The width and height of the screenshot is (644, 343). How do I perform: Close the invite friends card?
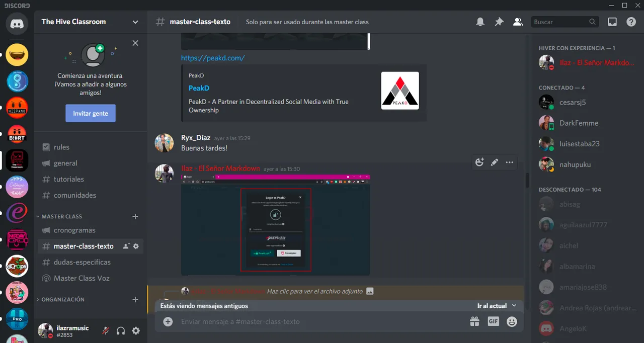tap(135, 43)
